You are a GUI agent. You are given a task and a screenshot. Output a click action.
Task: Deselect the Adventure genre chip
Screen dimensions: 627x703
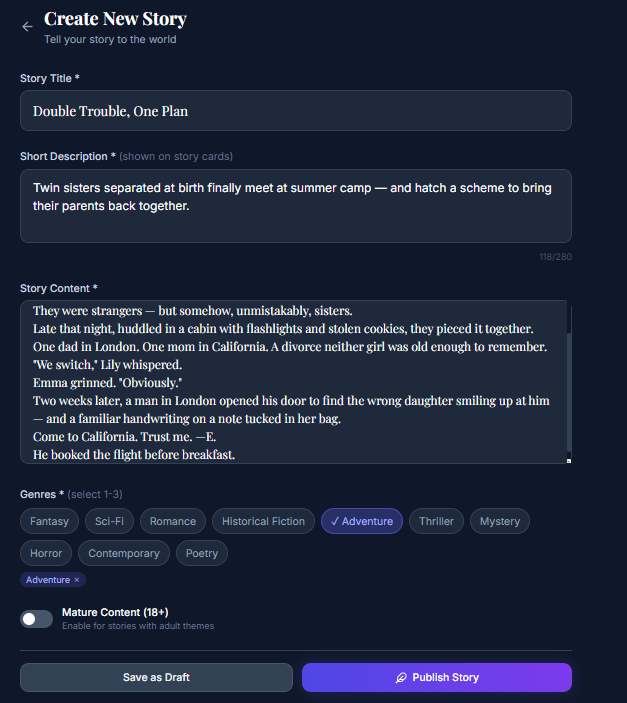(x=361, y=521)
